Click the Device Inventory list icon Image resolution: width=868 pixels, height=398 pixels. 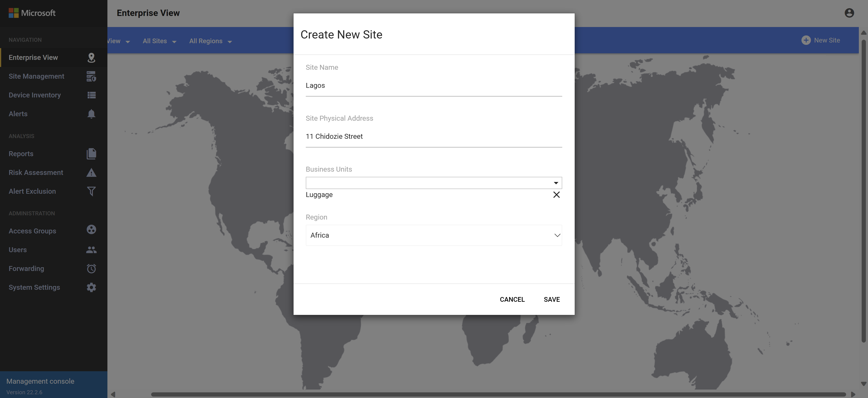91,95
